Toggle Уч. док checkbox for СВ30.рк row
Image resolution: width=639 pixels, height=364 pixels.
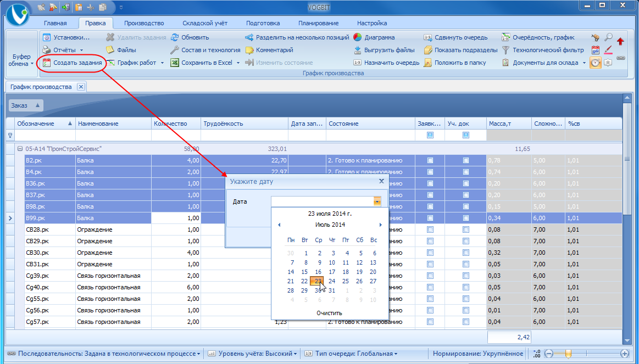466,253
